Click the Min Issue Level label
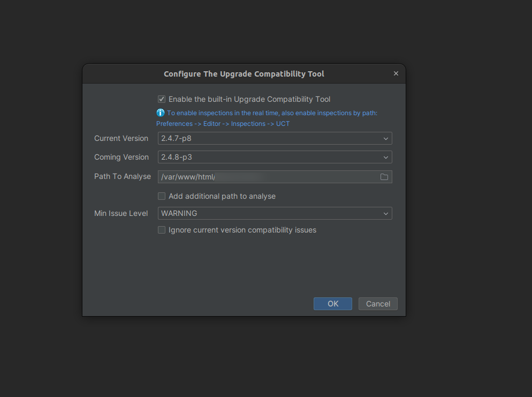This screenshot has width=532, height=397. click(x=121, y=213)
